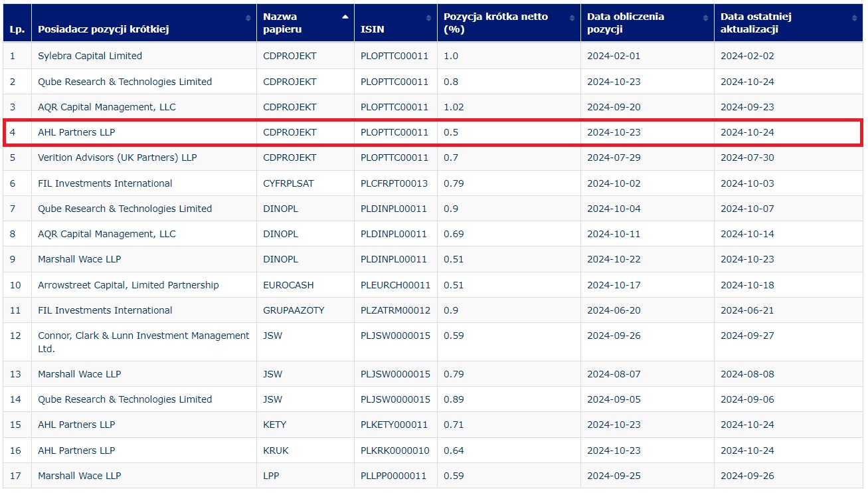Click calculation date 2024-02-01
The image size is (868, 493).
pos(614,56)
